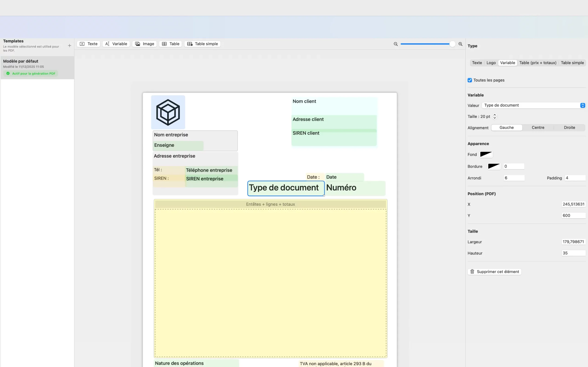Insert an Image element
Viewport: 588px width, 367px height.
pos(144,44)
